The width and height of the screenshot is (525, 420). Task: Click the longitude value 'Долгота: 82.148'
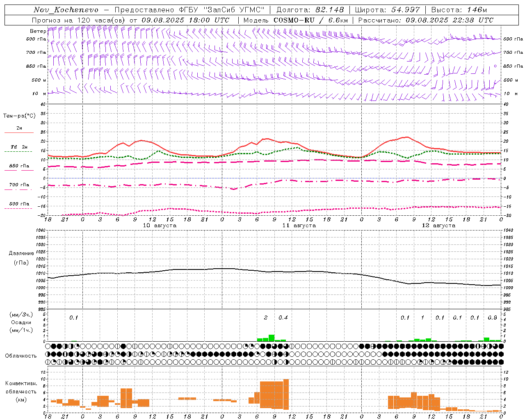click(310, 10)
